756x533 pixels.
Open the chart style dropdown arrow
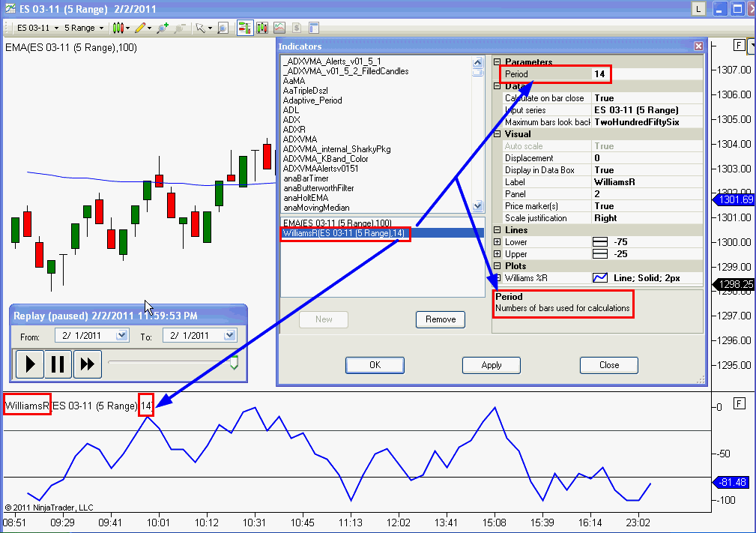(127, 28)
